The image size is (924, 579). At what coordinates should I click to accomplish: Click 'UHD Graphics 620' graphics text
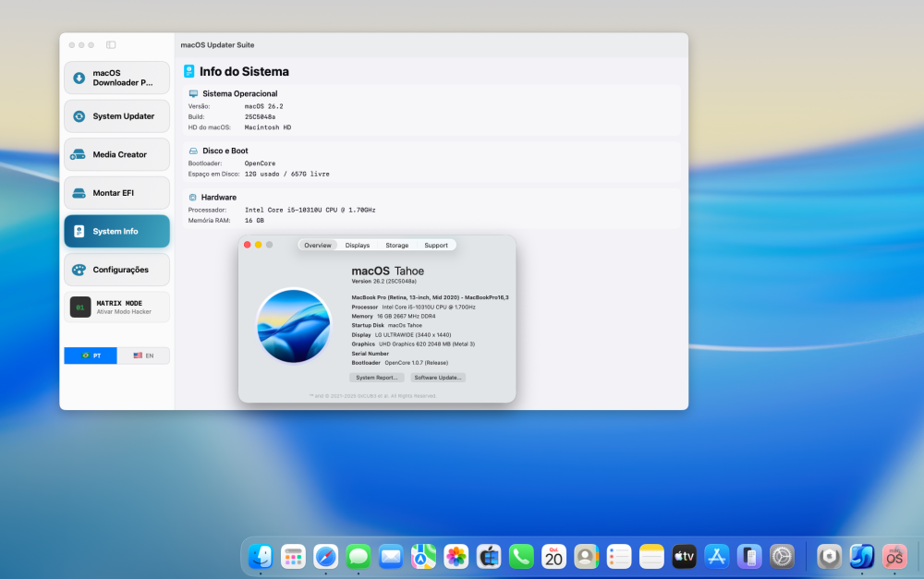(x=427, y=344)
